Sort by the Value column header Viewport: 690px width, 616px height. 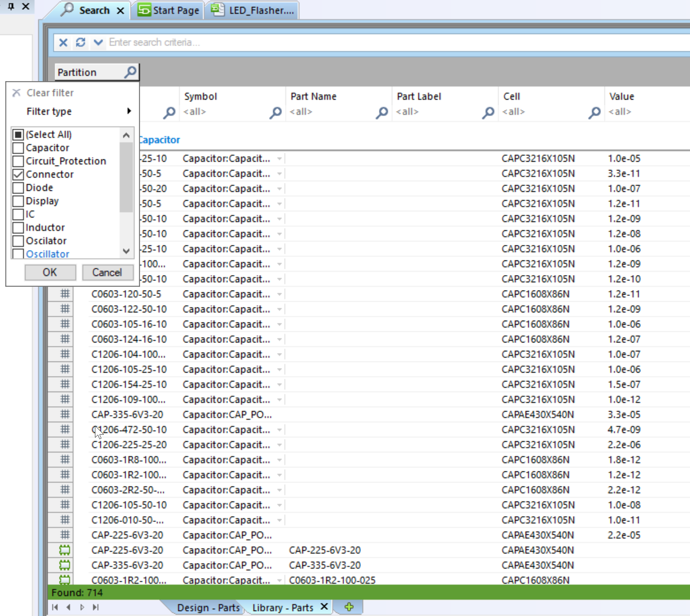622,96
